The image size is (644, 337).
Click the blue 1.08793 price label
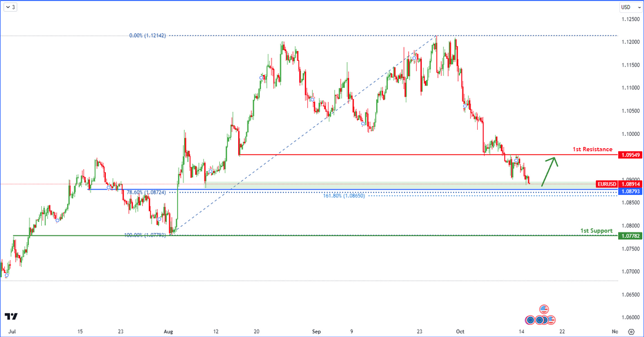(x=630, y=192)
